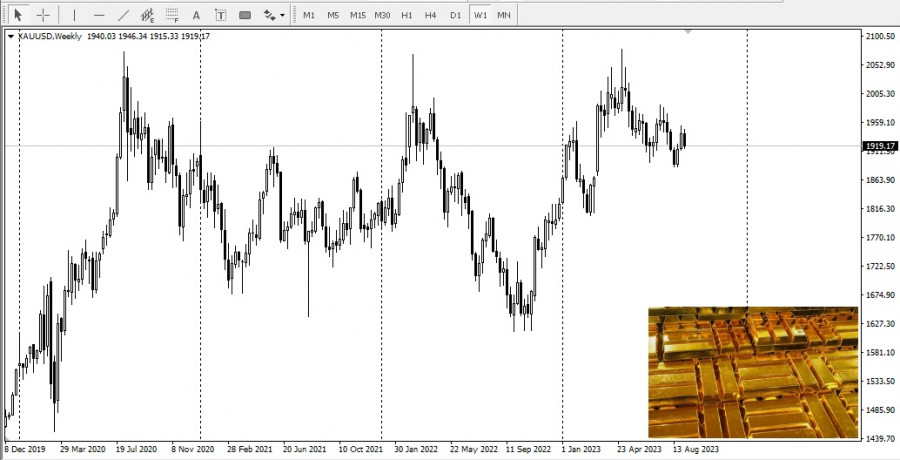Click the 20 Jun 2021 date label
900x460 pixels.
pos(305,449)
